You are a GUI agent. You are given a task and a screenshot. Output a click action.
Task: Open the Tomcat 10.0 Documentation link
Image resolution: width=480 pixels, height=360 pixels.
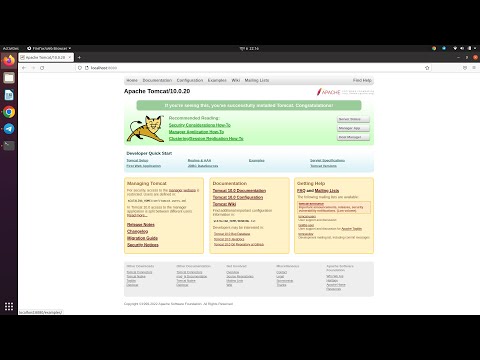pyautogui.click(x=239, y=191)
